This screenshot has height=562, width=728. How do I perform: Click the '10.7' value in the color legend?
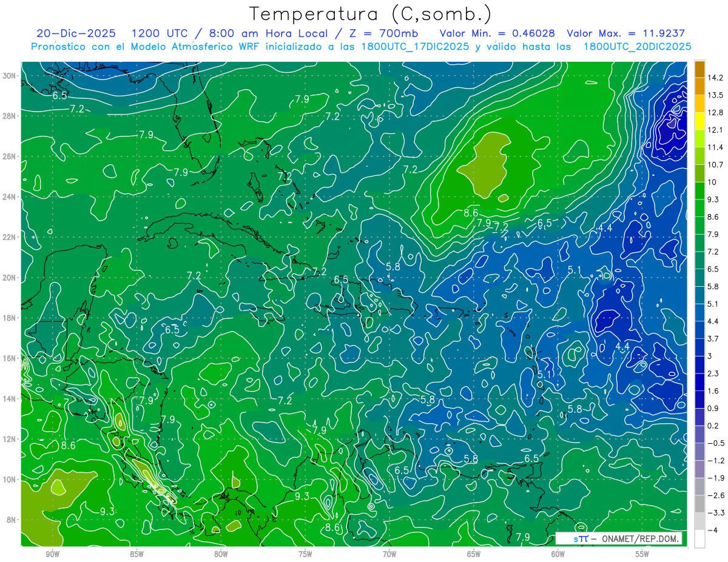point(715,165)
